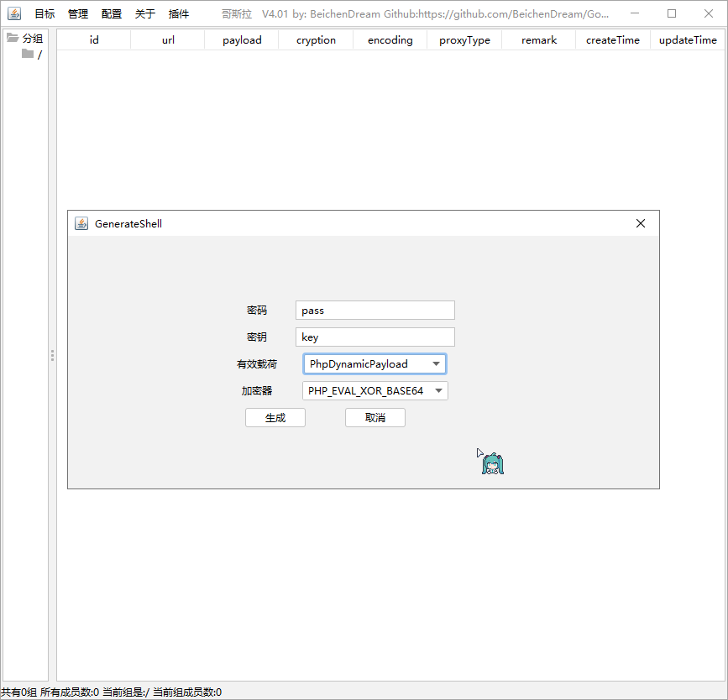Image resolution: width=728 pixels, height=700 pixels.
Task: Open the PHP_EVAL_XOR_BASE64 encryptor dropdown
Action: [374, 390]
